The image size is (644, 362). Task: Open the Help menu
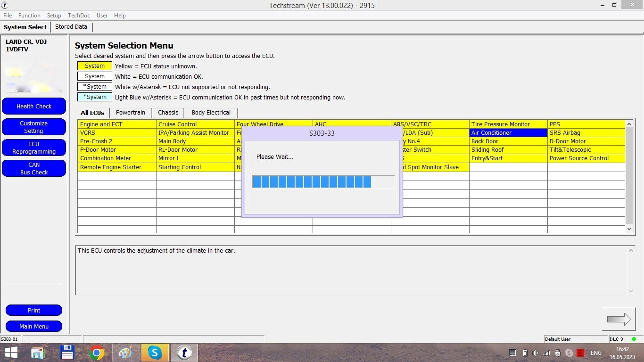coord(120,16)
